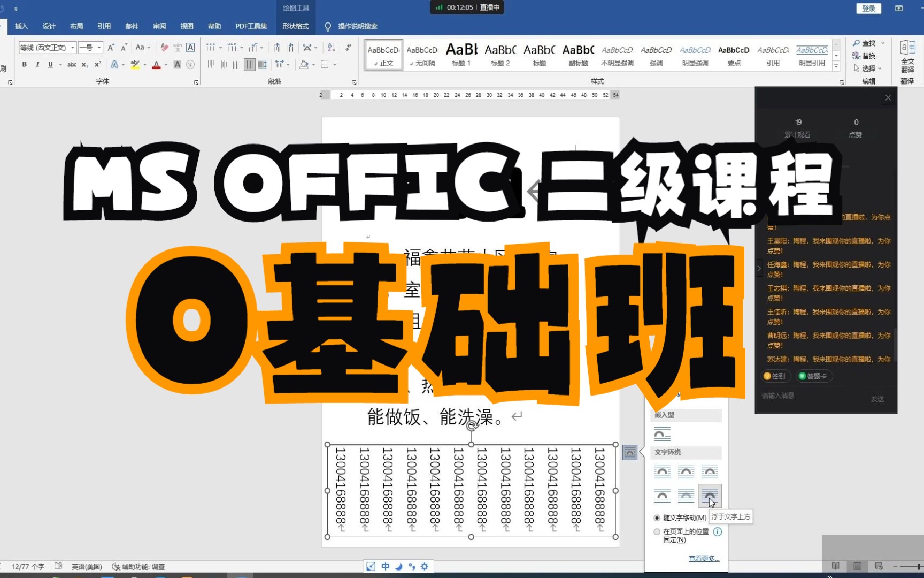Apply subscript formatting
Image resolution: width=924 pixels, height=578 pixels.
coord(85,64)
